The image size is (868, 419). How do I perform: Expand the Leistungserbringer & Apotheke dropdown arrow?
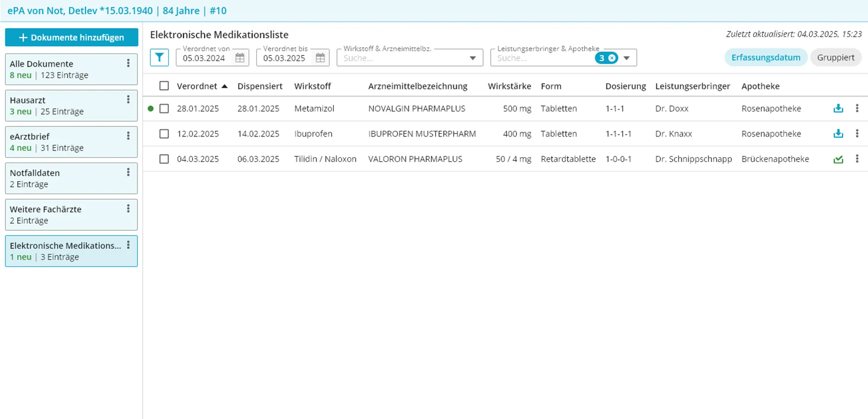coord(626,58)
